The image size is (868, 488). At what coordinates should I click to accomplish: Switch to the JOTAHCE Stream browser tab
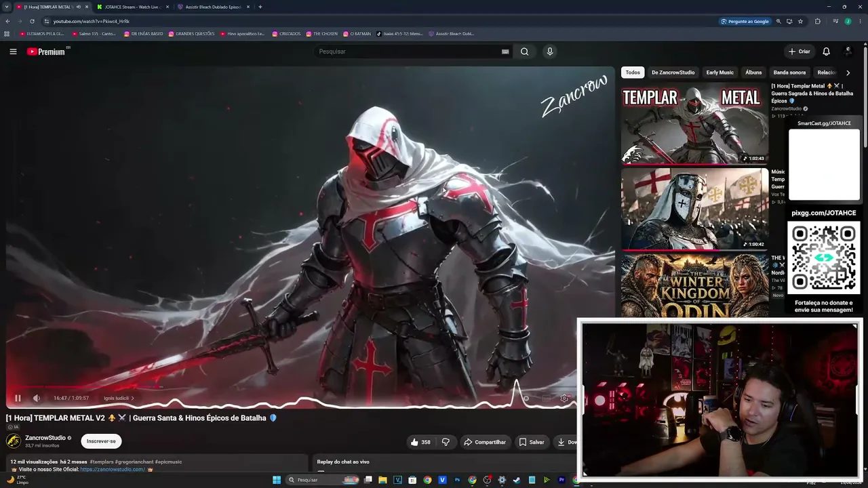pos(133,7)
